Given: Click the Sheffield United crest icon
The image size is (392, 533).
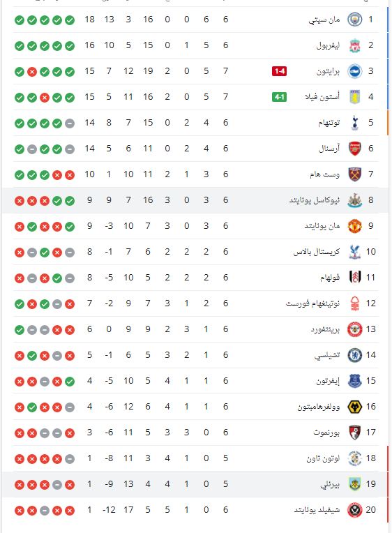Looking at the screenshot, I should 354,510.
